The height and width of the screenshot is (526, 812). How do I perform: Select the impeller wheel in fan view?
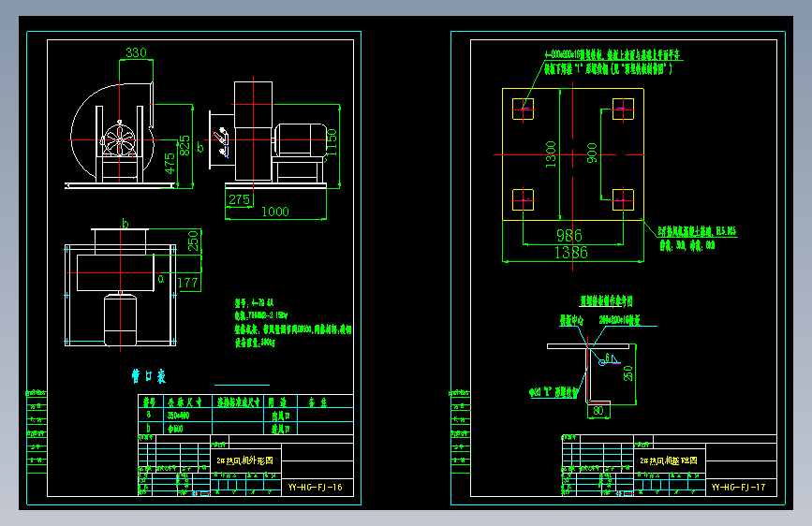coord(120,139)
